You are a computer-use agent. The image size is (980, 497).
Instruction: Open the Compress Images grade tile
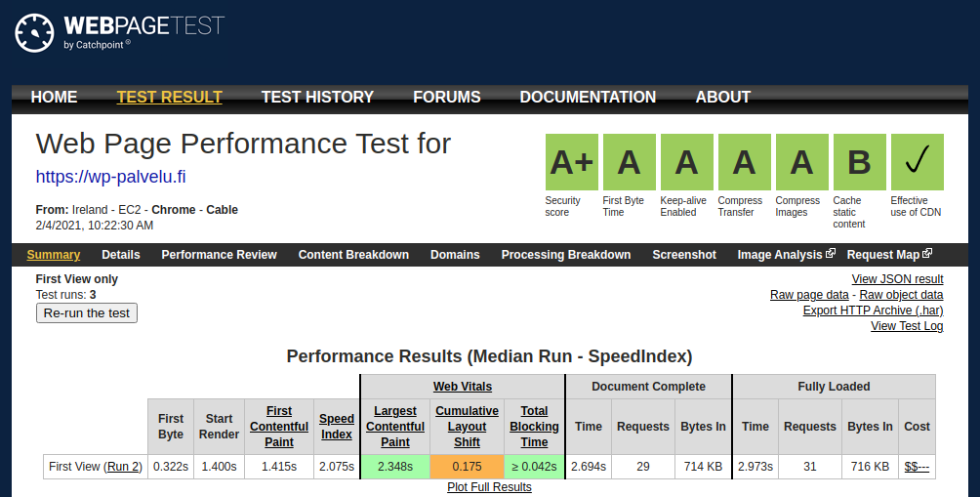[802, 162]
